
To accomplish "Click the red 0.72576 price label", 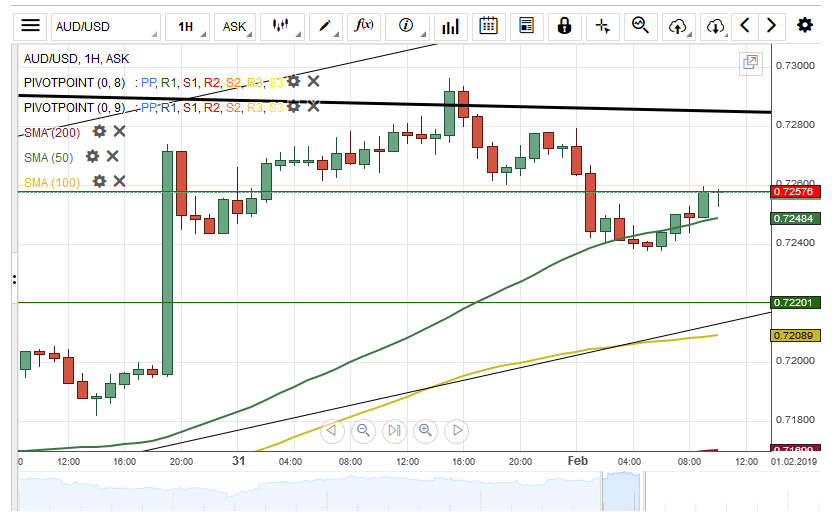I will 795,192.
